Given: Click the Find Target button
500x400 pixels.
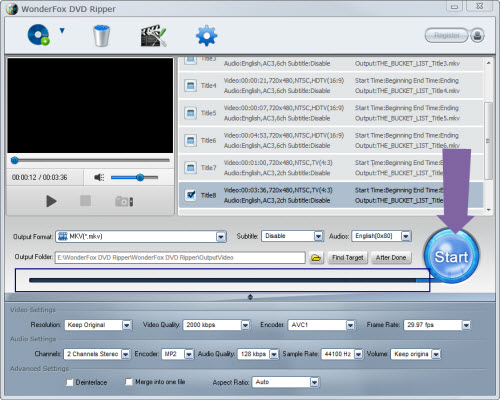Looking at the screenshot, I should [x=348, y=258].
